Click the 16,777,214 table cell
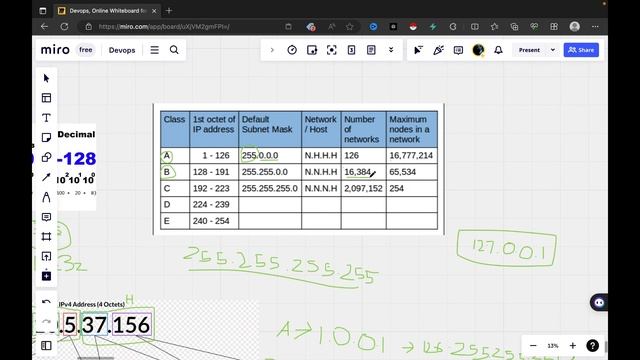 [411, 156]
